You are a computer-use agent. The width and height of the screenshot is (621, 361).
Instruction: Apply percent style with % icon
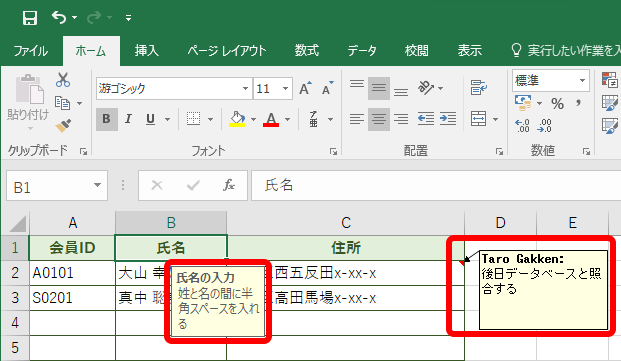(557, 104)
